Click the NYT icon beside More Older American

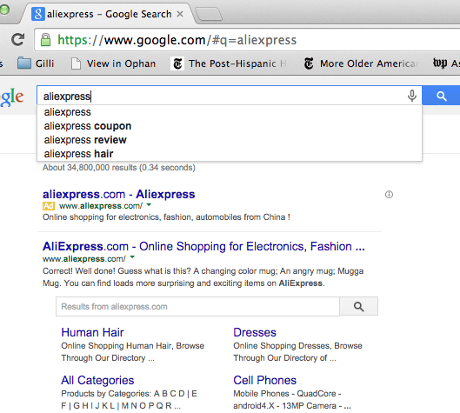(309, 63)
